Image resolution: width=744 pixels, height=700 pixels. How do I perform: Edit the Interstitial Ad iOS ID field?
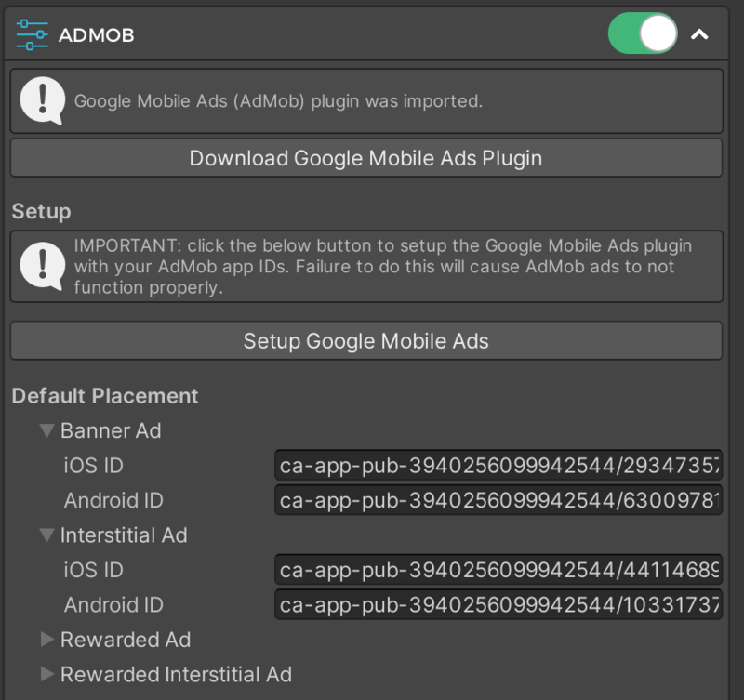click(498, 570)
